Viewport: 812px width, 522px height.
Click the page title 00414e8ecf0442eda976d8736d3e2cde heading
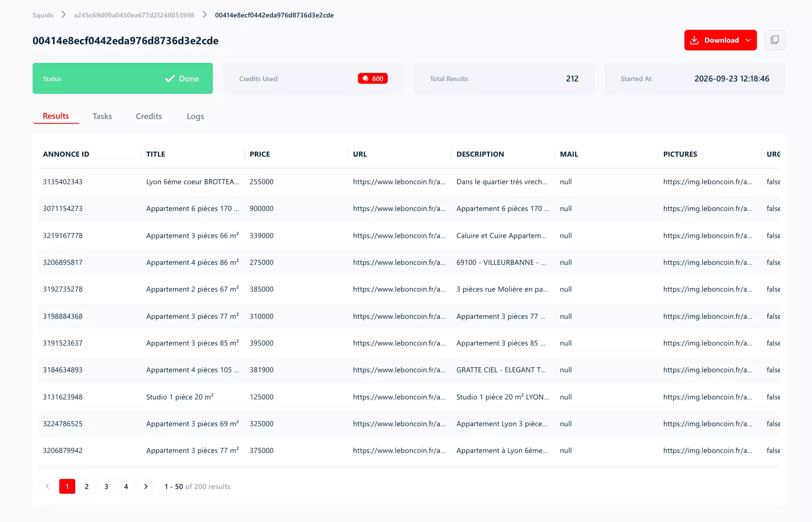126,41
